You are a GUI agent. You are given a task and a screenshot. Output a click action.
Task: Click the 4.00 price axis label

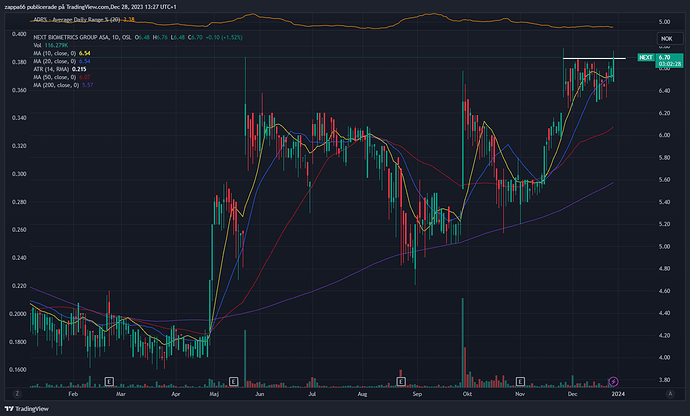click(x=664, y=357)
